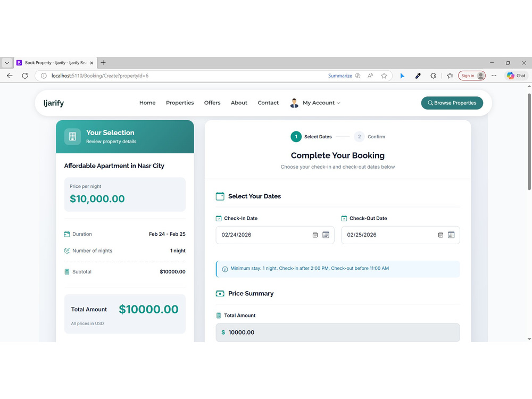The width and height of the screenshot is (532, 399).
Task: Click the calendar icon beside Select Your Dates
Action: point(220,196)
